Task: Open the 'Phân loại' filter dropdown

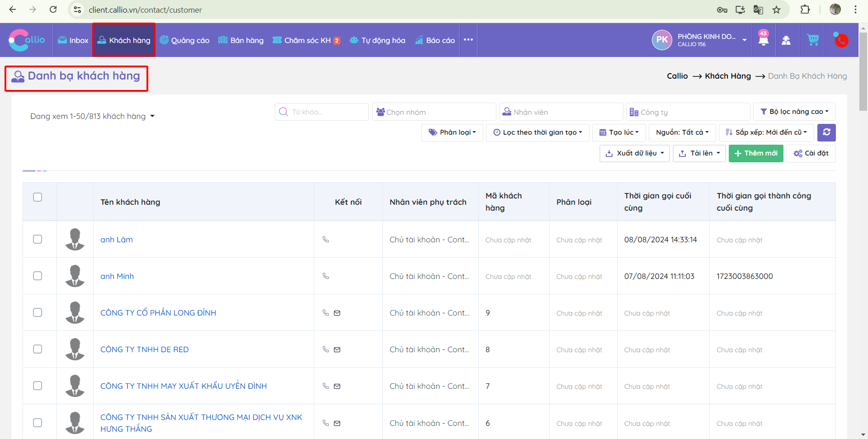Action: pyautogui.click(x=452, y=132)
